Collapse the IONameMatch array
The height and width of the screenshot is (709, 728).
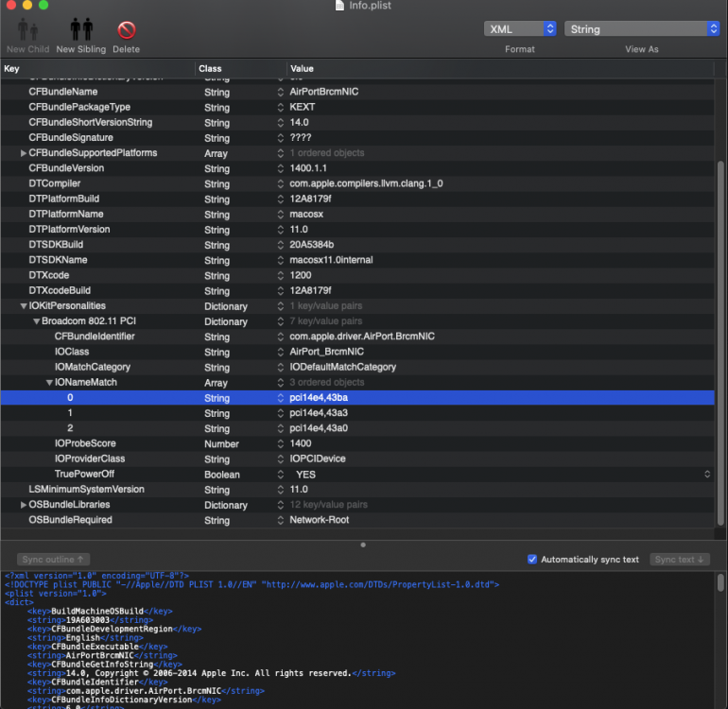(x=49, y=383)
